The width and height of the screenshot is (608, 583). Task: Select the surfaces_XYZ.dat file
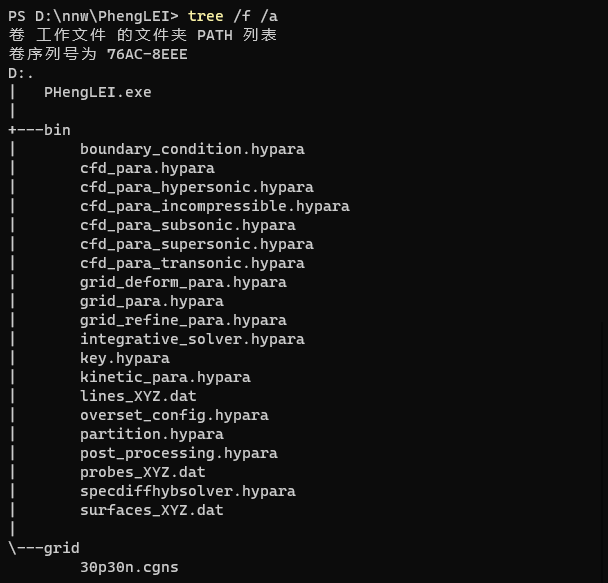152,510
